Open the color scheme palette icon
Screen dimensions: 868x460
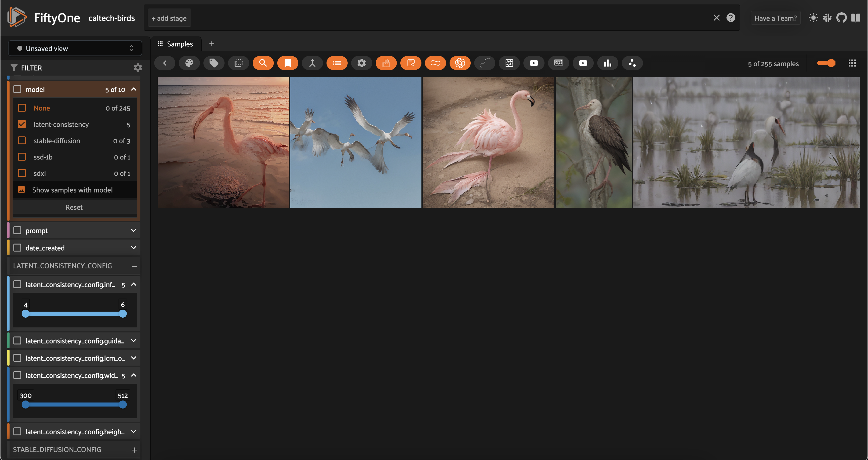pyautogui.click(x=189, y=63)
